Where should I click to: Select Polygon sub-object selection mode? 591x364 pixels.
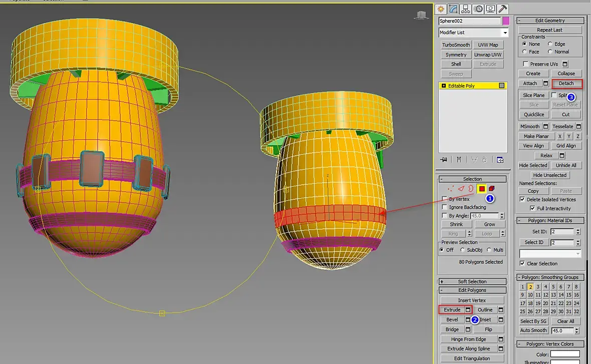pyautogui.click(x=482, y=189)
